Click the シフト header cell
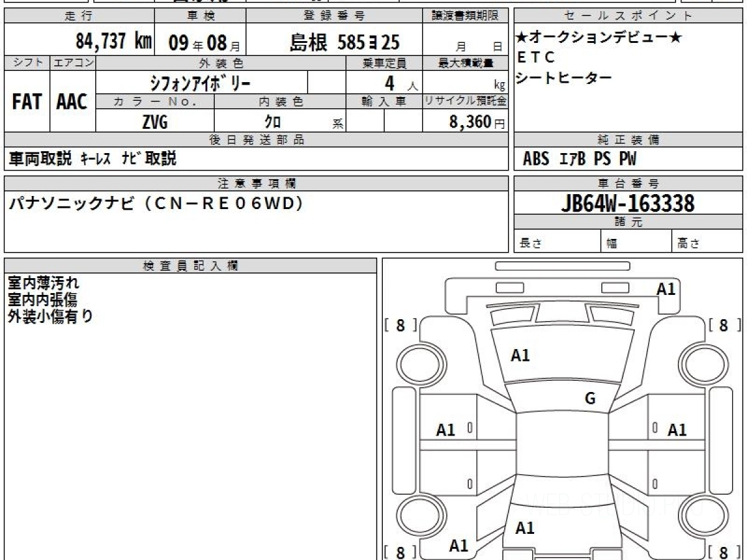747x560 pixels. point(27,63)
